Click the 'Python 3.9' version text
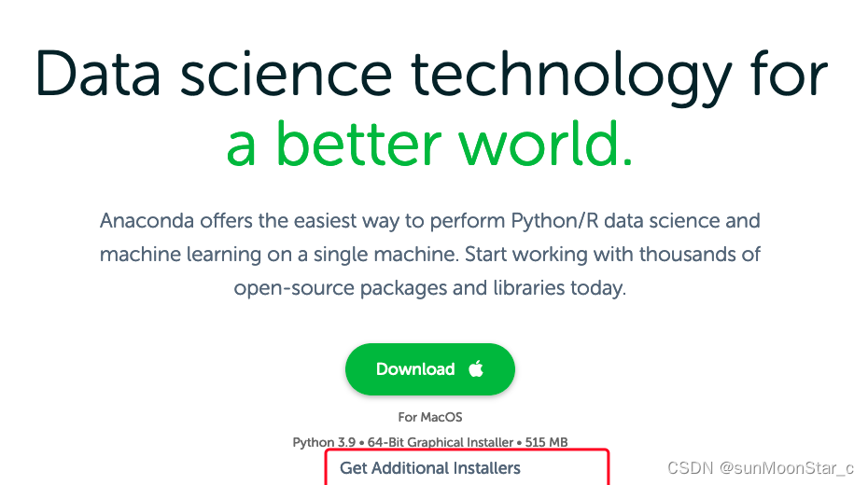Image resolution: width=868 pixels, height=485 pixels. [x=324, y=442]
